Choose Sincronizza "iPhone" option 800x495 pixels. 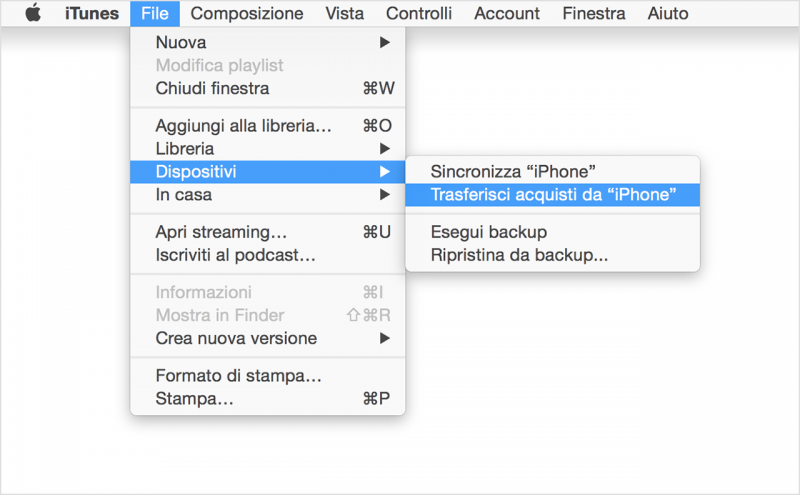pyautogui.click(x=553, y=171)
